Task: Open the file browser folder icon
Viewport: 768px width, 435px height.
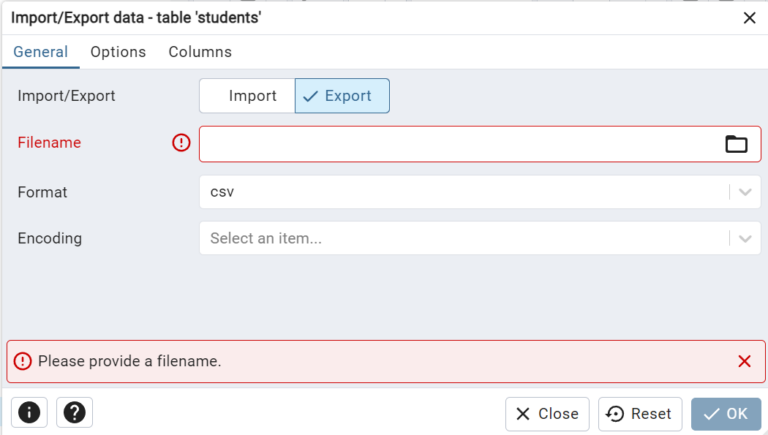Action: click(736, 144)
